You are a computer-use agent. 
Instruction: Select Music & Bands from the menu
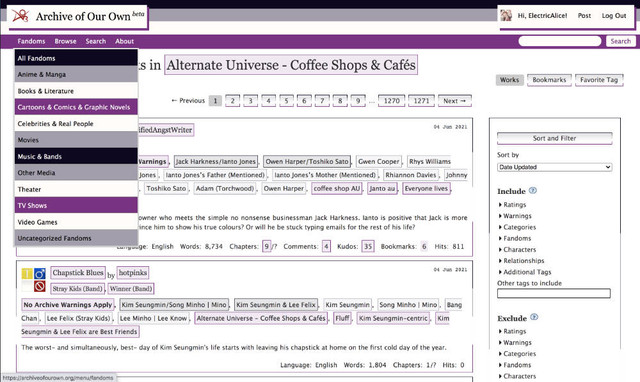pyautogui.click(x=76, y=156)
